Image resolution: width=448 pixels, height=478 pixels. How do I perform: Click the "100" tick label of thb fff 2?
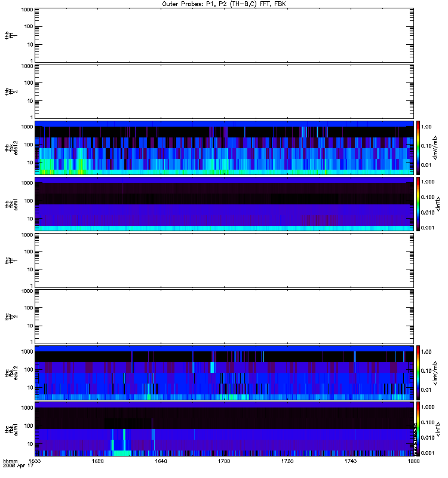(29, 83)
